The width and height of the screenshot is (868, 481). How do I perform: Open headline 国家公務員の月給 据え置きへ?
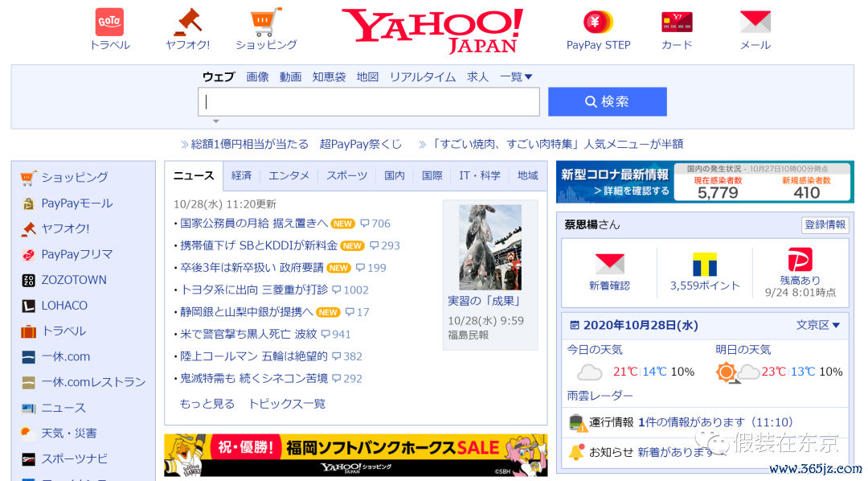(254, 224)
